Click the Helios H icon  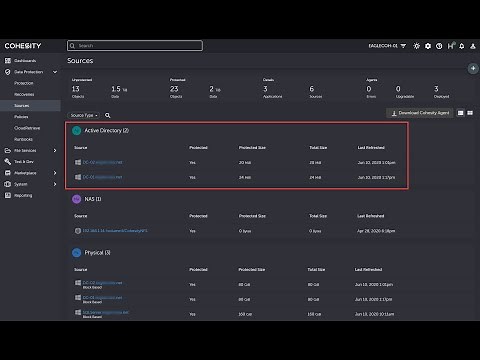coord(451,46)
